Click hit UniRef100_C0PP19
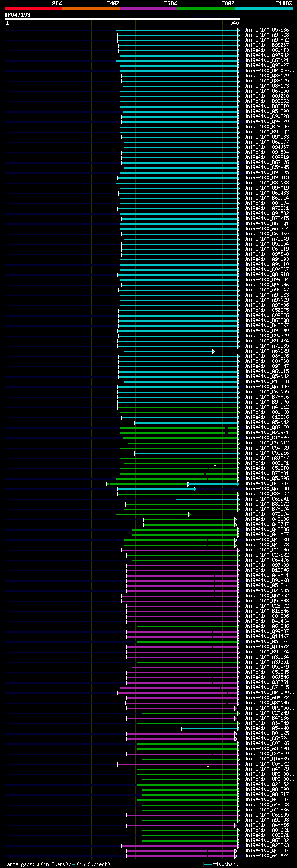 (x=266, y=157)
